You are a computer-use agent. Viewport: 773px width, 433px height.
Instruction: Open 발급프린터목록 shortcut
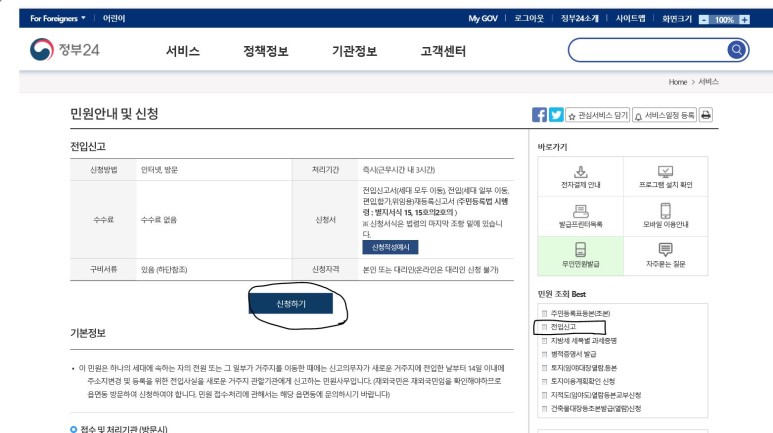tap(580, 216)
